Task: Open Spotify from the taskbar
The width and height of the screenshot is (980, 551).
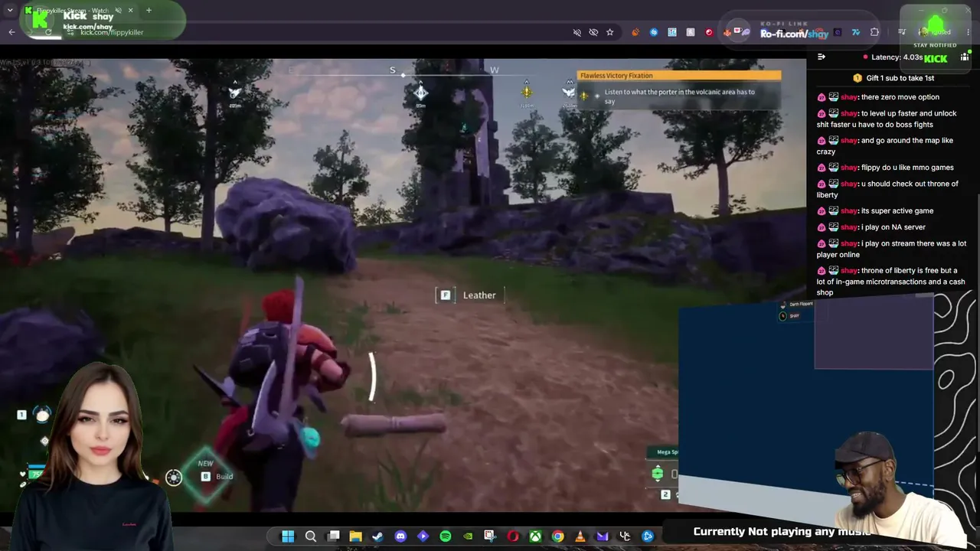Action: (x=446, y=536)
